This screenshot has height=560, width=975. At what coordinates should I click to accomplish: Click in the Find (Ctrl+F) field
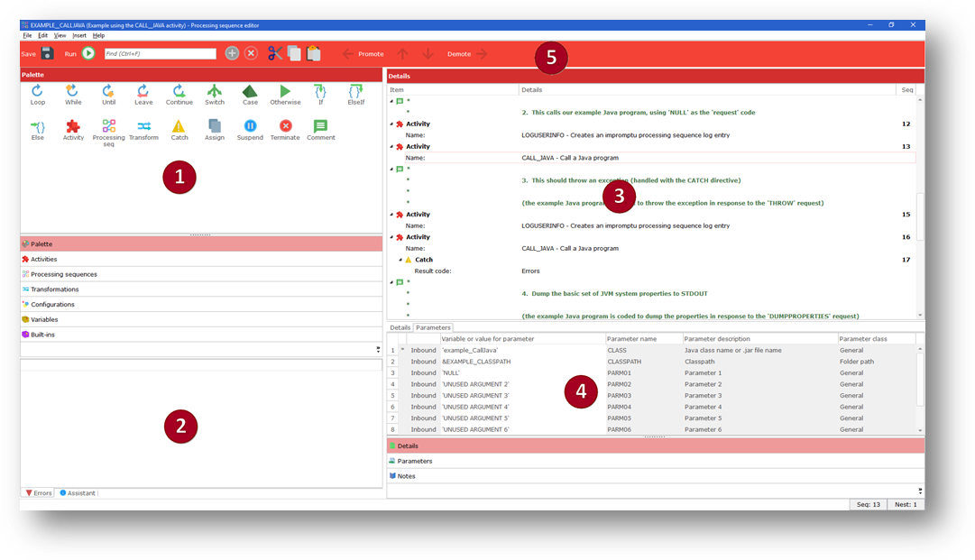[x=161, y=53]
